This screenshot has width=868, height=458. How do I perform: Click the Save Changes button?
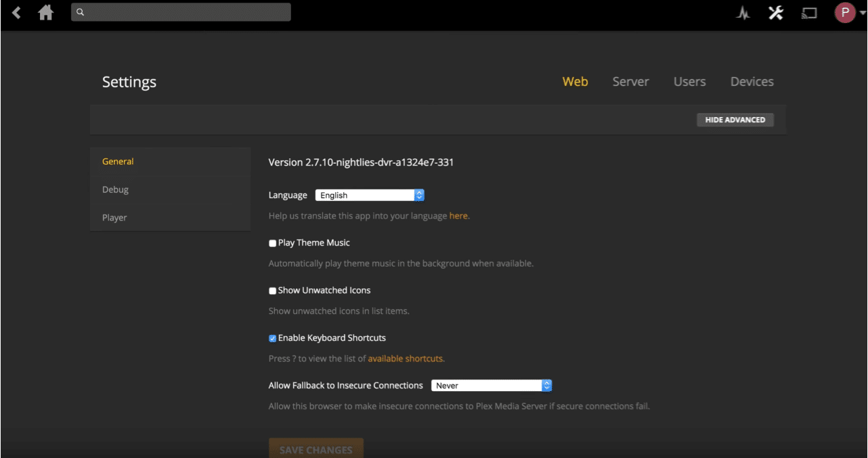click(316, 449)
